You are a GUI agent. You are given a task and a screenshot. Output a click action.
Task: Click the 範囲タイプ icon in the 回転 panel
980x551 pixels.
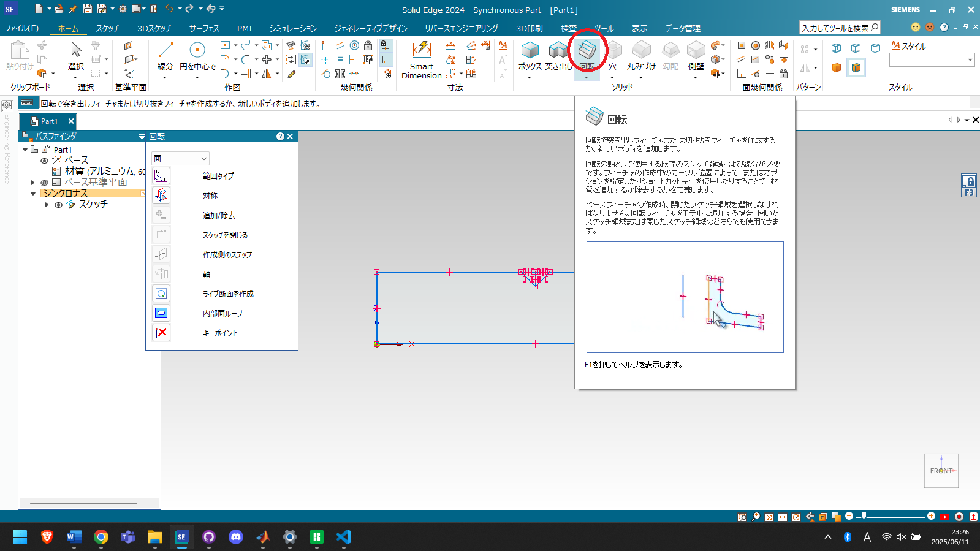click(161, 177)
